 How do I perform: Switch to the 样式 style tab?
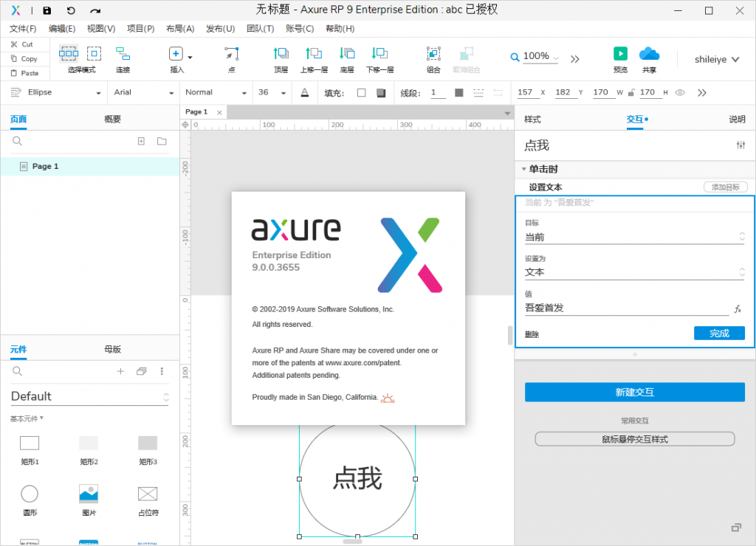point(532,119)
